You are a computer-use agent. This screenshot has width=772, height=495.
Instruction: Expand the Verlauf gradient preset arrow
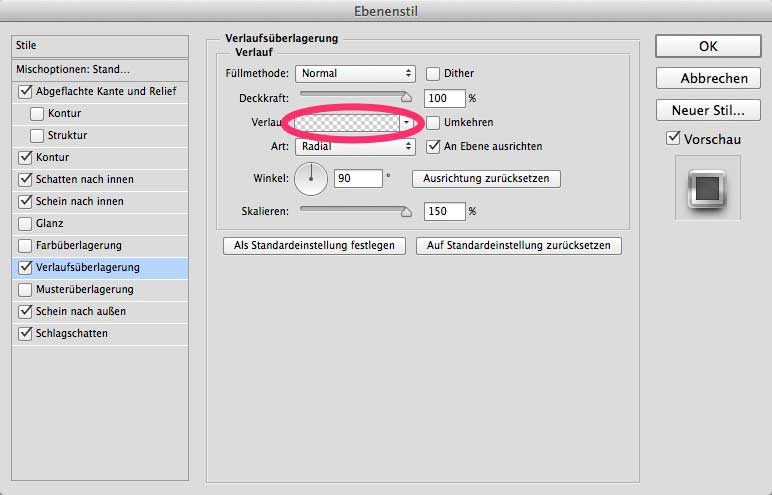click(x=407, y=123)
